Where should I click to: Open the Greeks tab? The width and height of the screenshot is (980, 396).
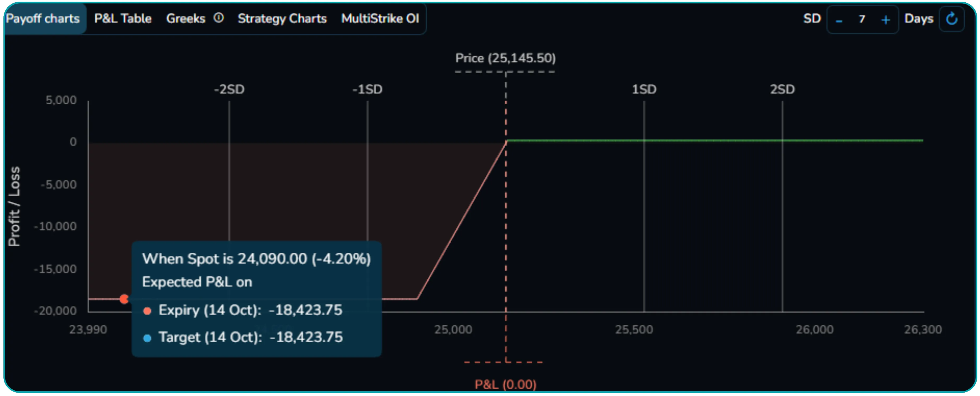coord(186,19)
